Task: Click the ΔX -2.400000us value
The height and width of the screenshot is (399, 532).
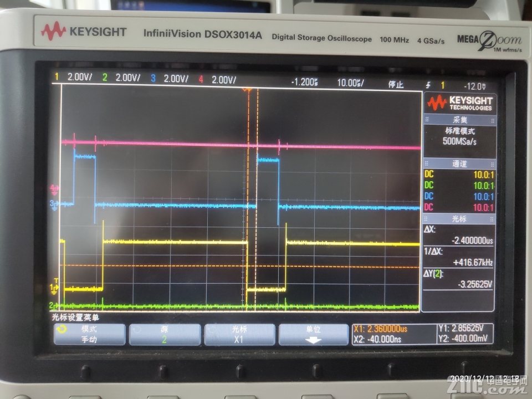Action: (472, 241)
